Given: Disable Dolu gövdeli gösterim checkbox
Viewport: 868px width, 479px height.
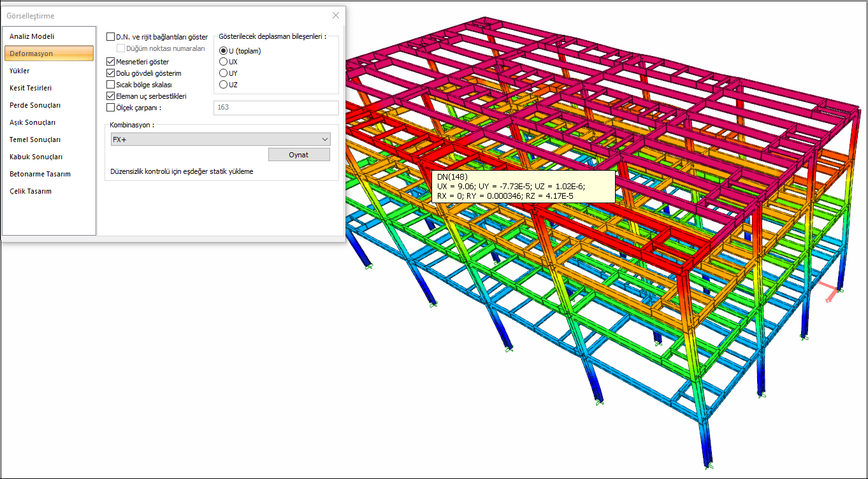Looking at the screenshot, I should (x=111, y=73).
